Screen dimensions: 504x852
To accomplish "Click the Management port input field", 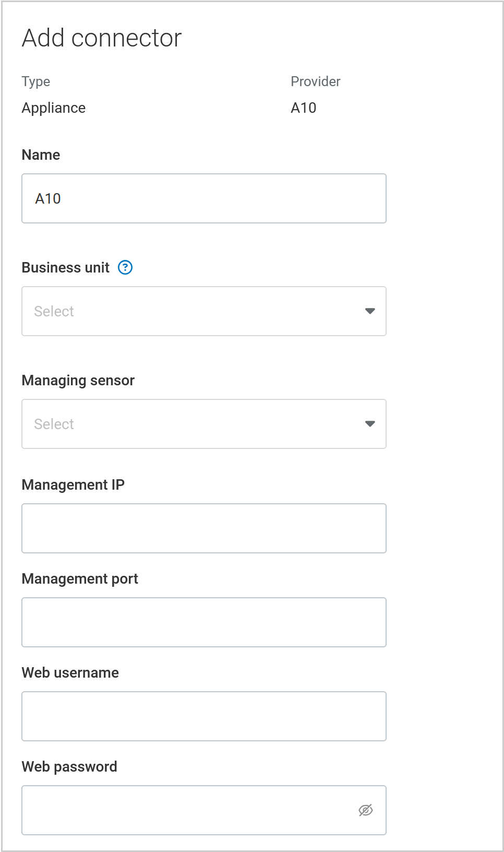I will tap(203, 622).
